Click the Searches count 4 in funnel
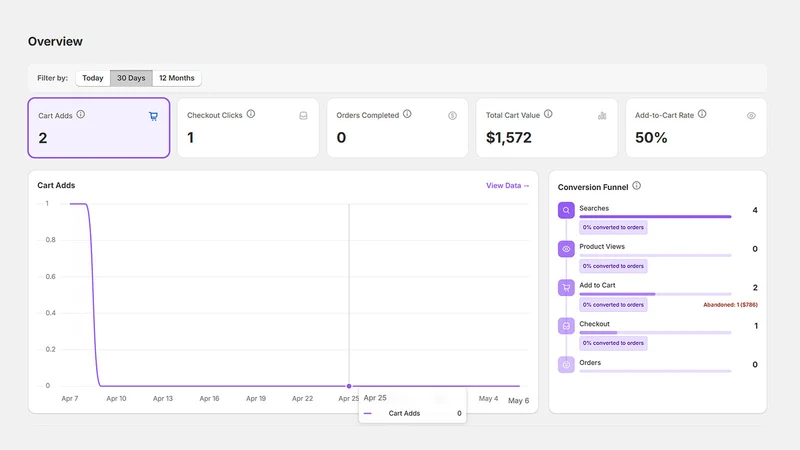The image size is (800, 450). tap(755, 210)
